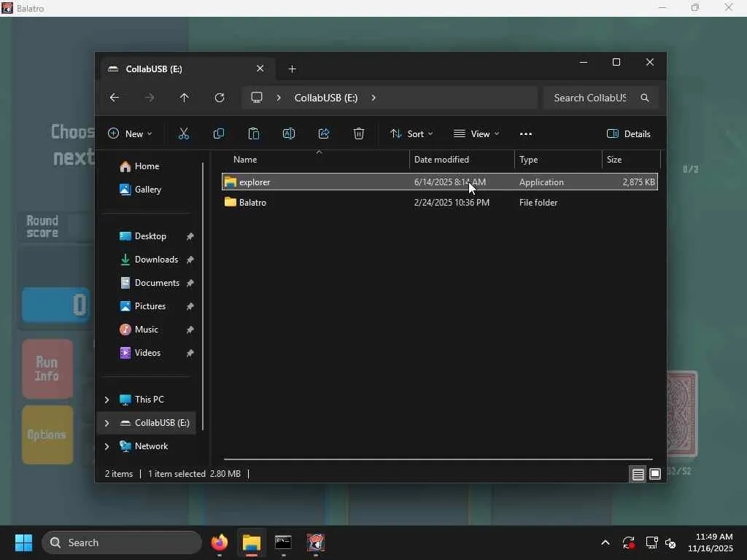Refresh the CollabUSB folder view
The height and width of the screenshot is (560, 747).
coord(219,98)
